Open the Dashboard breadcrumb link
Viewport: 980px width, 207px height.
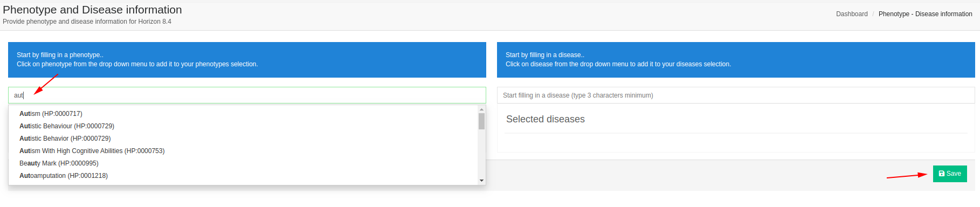852,14
